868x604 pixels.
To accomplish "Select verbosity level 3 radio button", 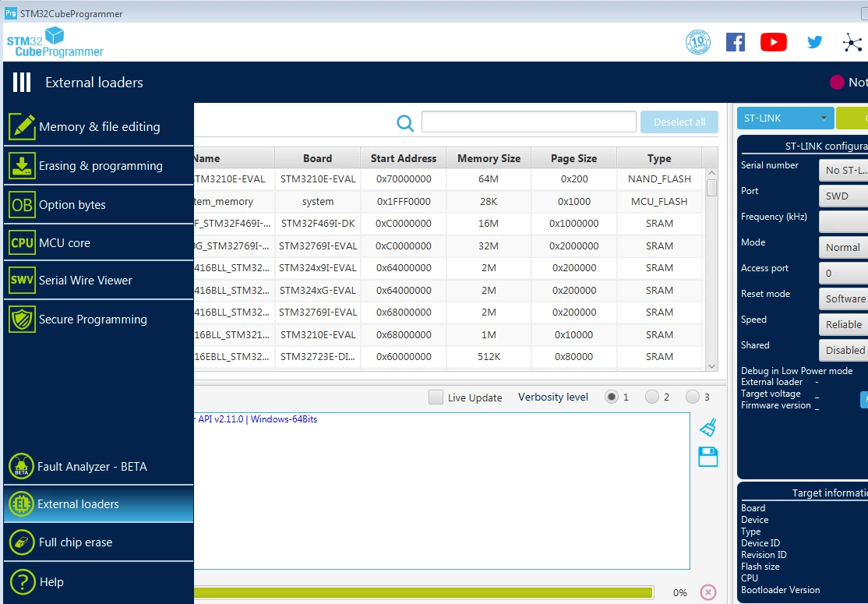I will 693,397.
